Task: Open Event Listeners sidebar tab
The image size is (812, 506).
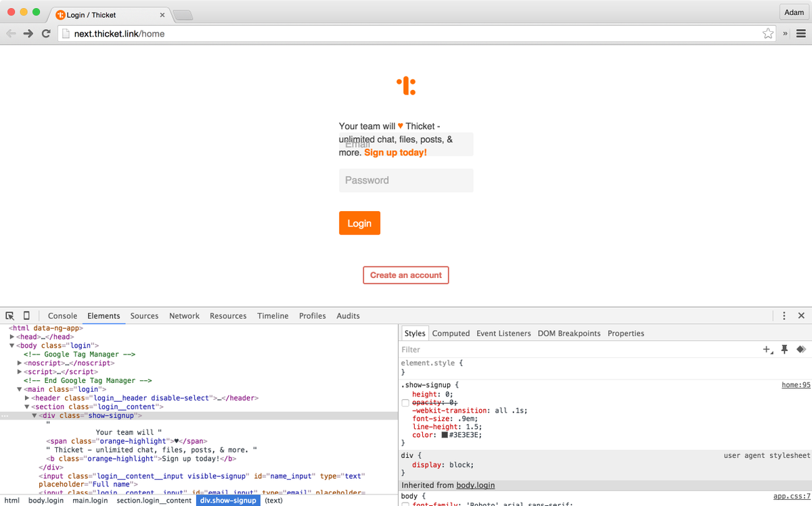Action: (503, 333)
